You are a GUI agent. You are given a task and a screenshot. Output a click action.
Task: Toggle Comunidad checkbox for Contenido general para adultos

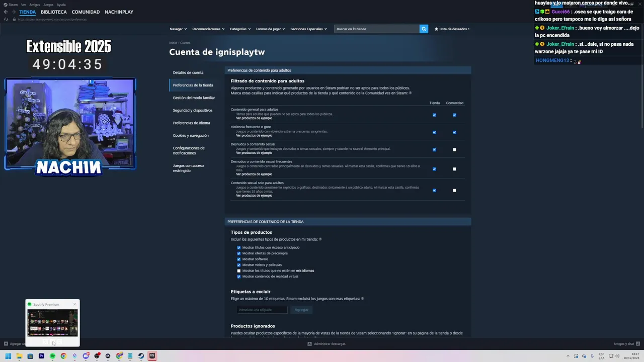pos(454,115)
